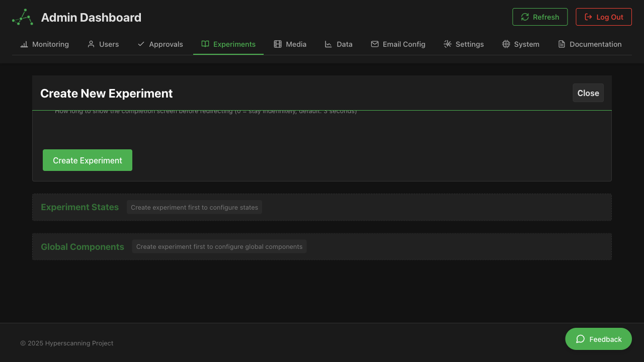Select the person icon next to Users
Image resolution: width=644 pixels, height=362 pixels.
coord(91,44)
